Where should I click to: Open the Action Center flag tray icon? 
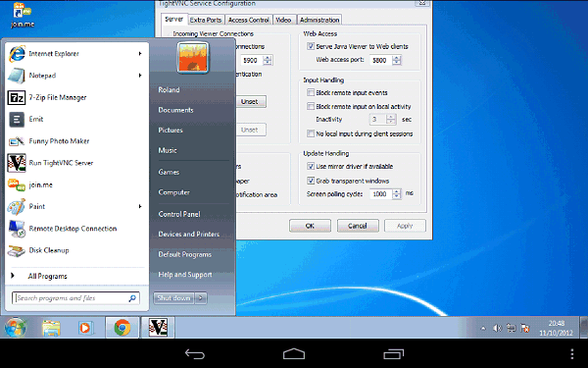(x=525, y=328)
